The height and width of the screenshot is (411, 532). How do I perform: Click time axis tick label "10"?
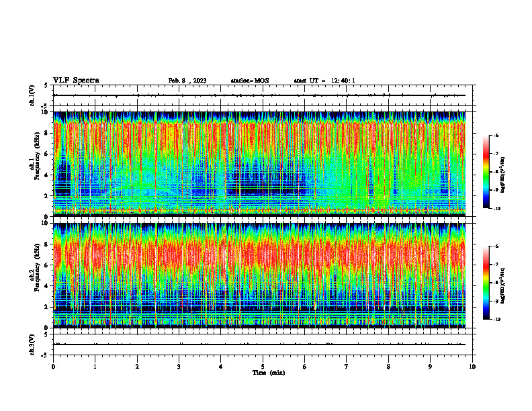472,367
